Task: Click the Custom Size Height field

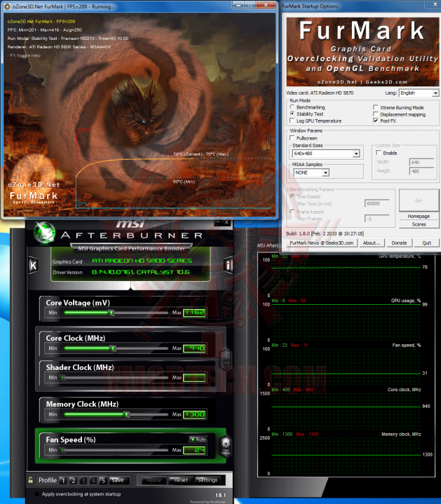Action: 421,171
